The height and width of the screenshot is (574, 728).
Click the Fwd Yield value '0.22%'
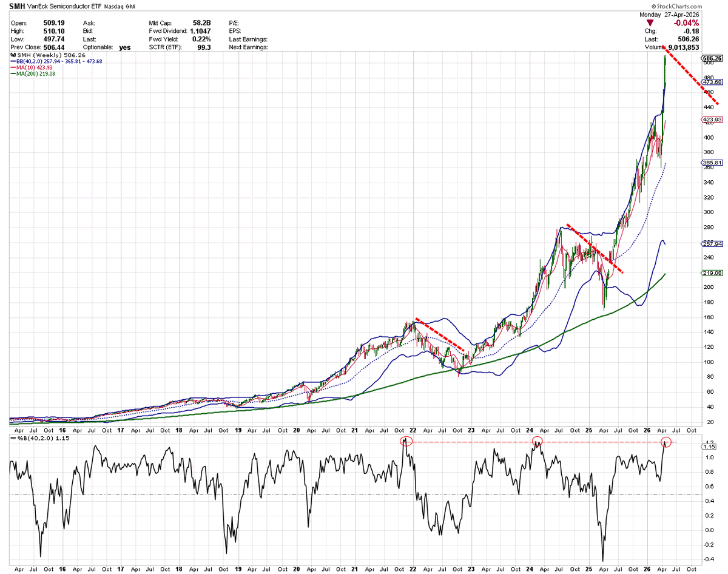pos(200,38)
